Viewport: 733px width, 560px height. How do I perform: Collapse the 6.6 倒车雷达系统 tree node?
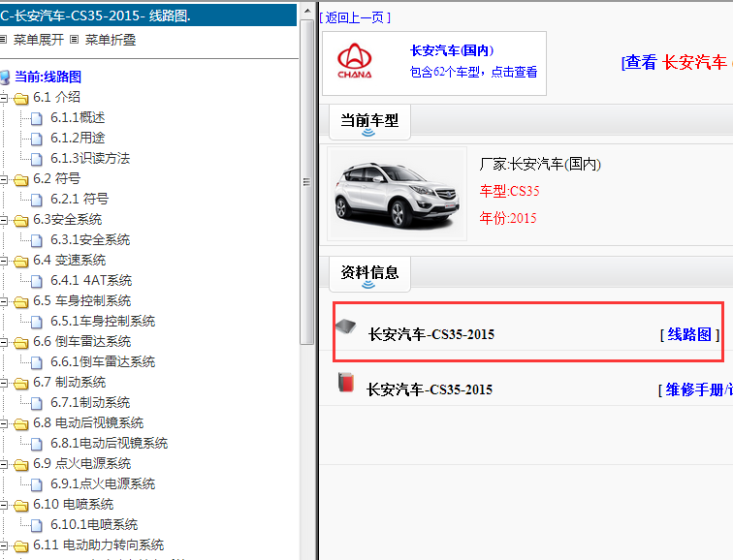click(3, 342)
